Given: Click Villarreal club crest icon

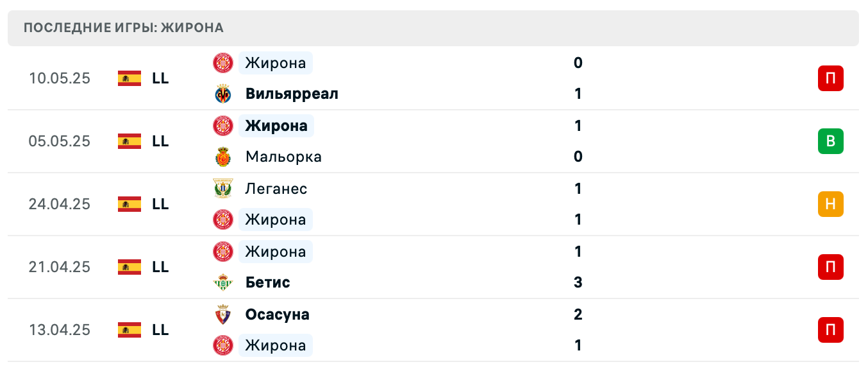Looking at the screenshot, I should tap(223, 94).
